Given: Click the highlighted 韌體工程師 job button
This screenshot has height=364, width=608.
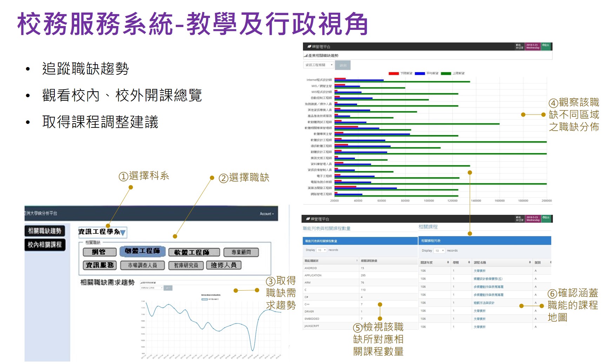Looking at the screenshot, I should 142,251.
